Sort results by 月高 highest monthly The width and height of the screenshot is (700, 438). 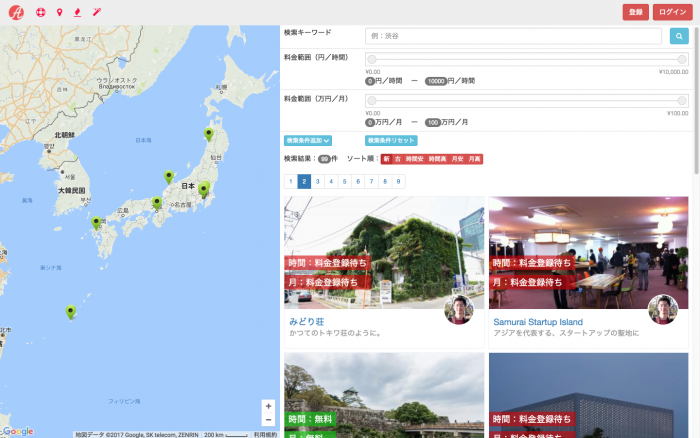[475, 159]
